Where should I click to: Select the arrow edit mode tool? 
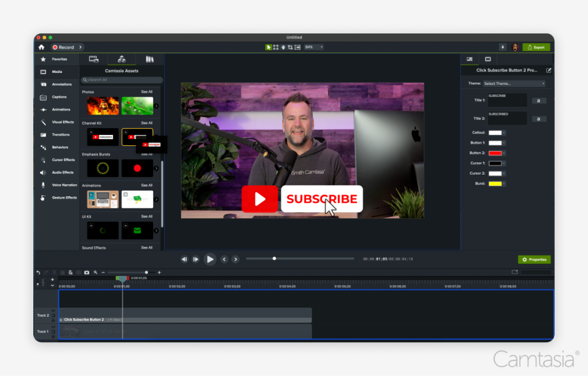tap(269, 47)
